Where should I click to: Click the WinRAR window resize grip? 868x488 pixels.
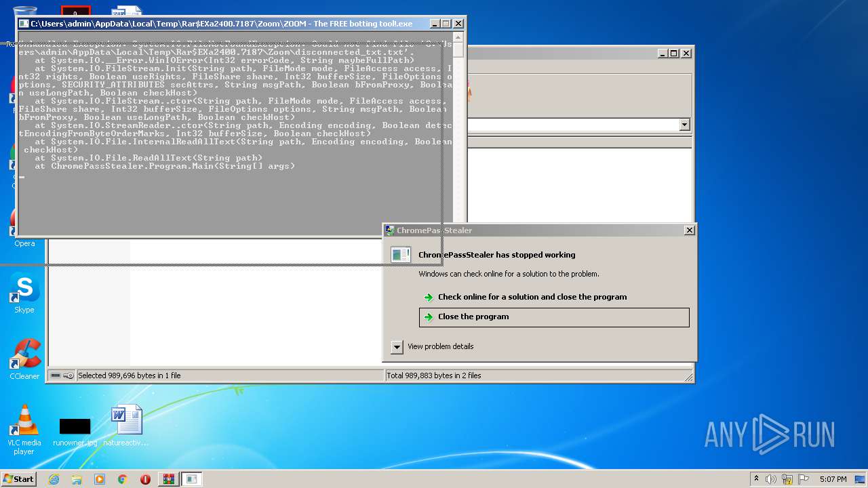coord(688,377)
